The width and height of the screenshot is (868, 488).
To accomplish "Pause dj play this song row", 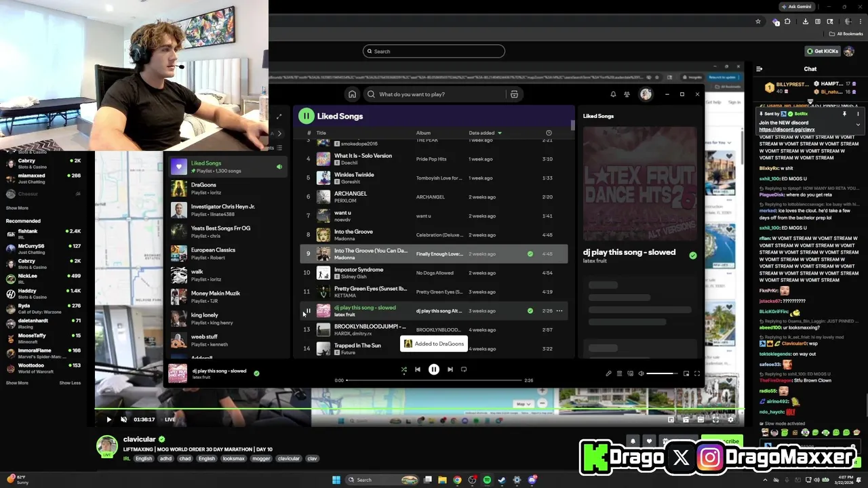I will click(x=307, y=311).
